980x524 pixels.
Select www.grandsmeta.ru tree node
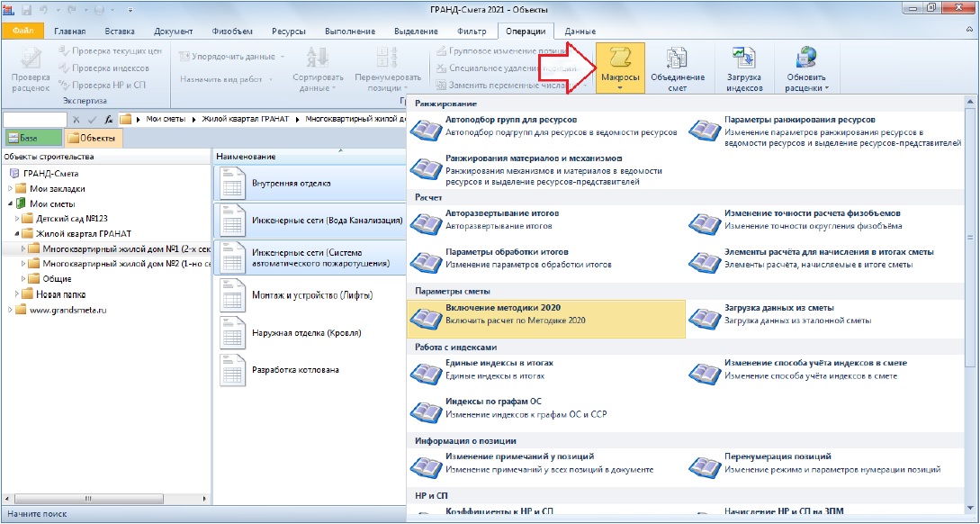(67, 310)
